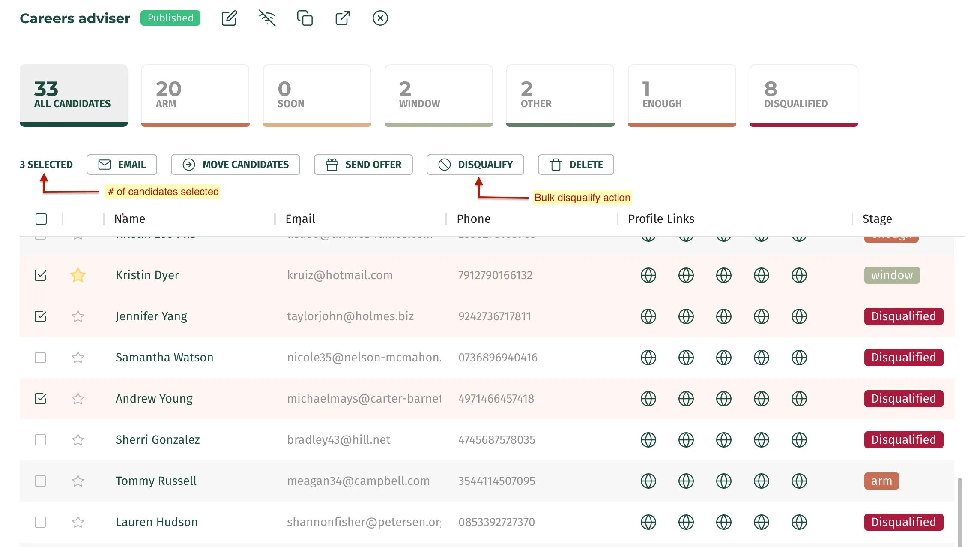Select Samantha Watson's row checkbox
The width and height of the screenshot is (980, 547).
tap(40, 358)
